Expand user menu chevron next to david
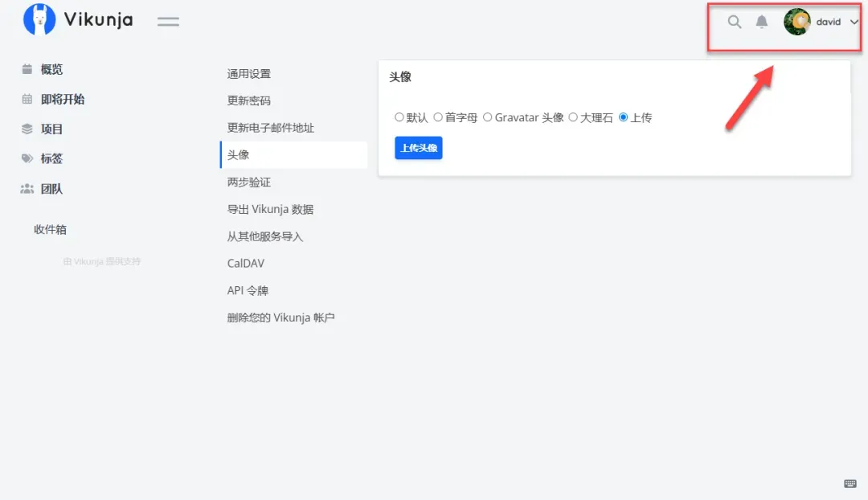Screen dimensions: 868x500 [x=854, y=22]
